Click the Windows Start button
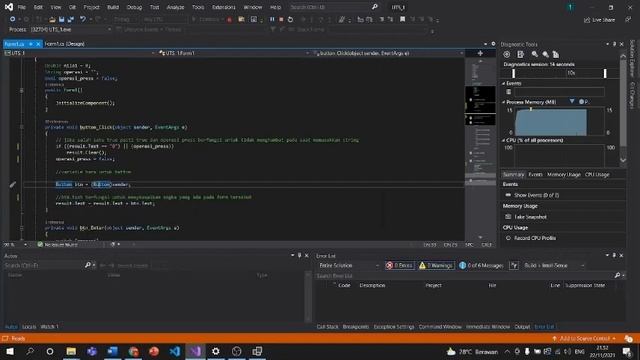 tap(10, 351)
